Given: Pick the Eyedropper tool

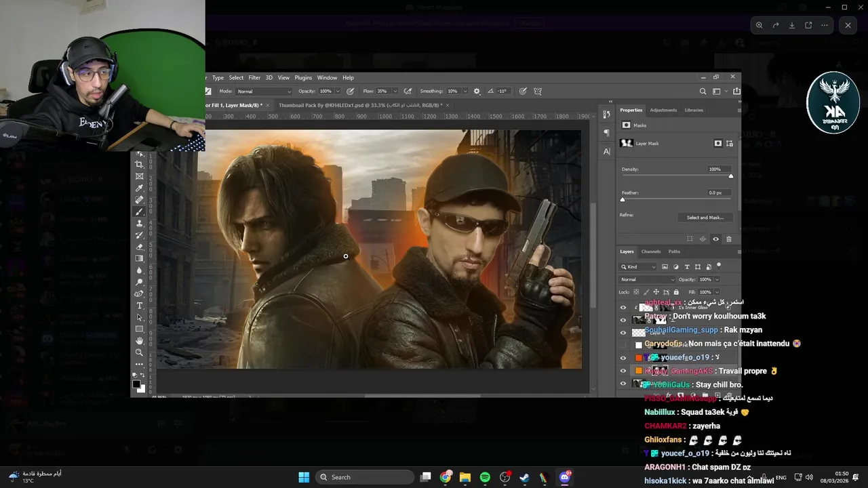Looking at the screenshot, I should point(140,188).
